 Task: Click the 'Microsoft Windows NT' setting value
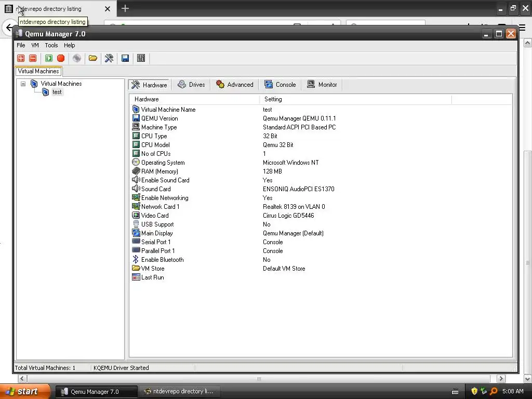coord(291,163)
